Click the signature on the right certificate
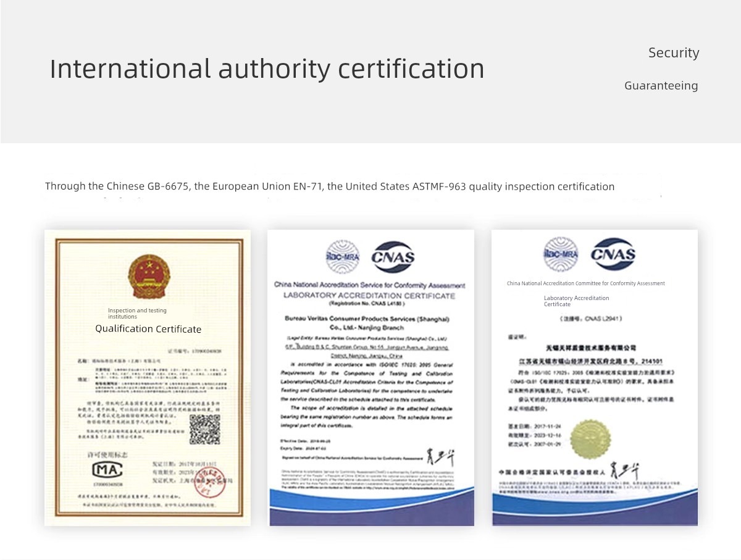This screenshot has height=560, width=741. pos(624,471)
